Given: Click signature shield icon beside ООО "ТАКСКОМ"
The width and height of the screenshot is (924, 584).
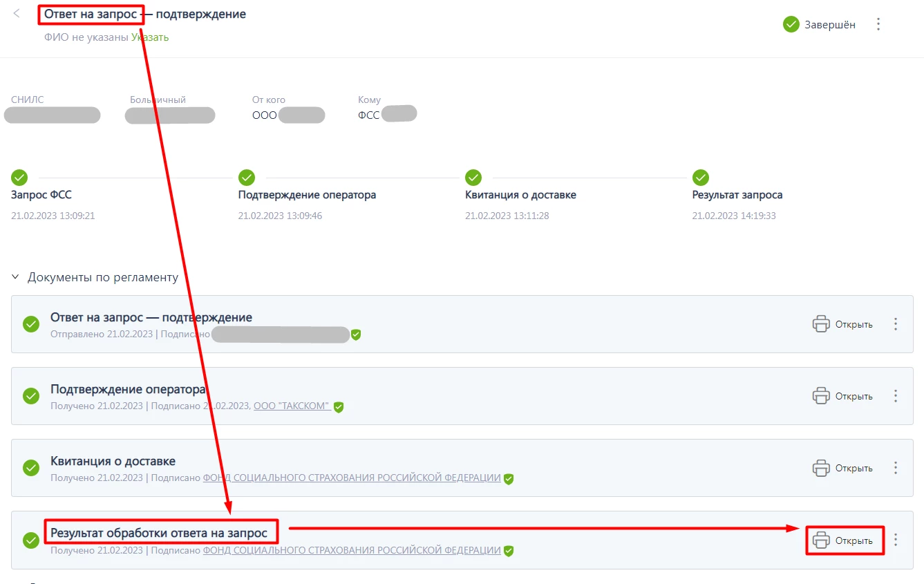Looking at the screenshot, I should click(x=339, y=407).
